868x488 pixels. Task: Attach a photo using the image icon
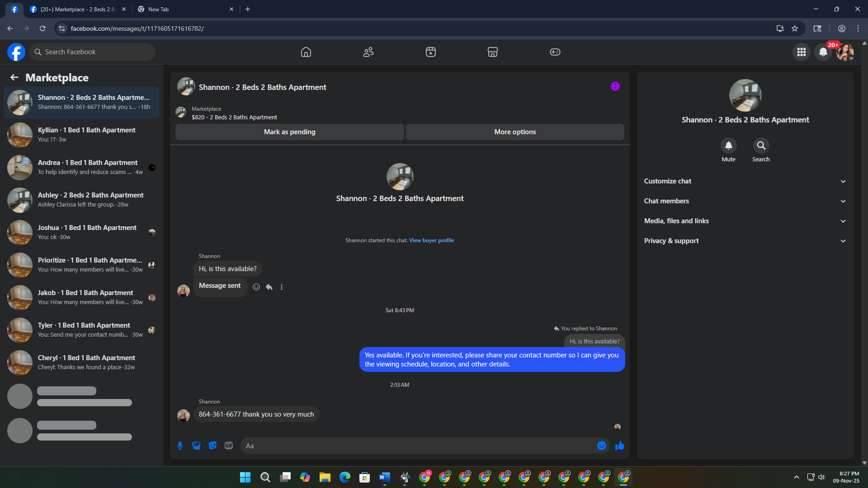pos(196,446)
